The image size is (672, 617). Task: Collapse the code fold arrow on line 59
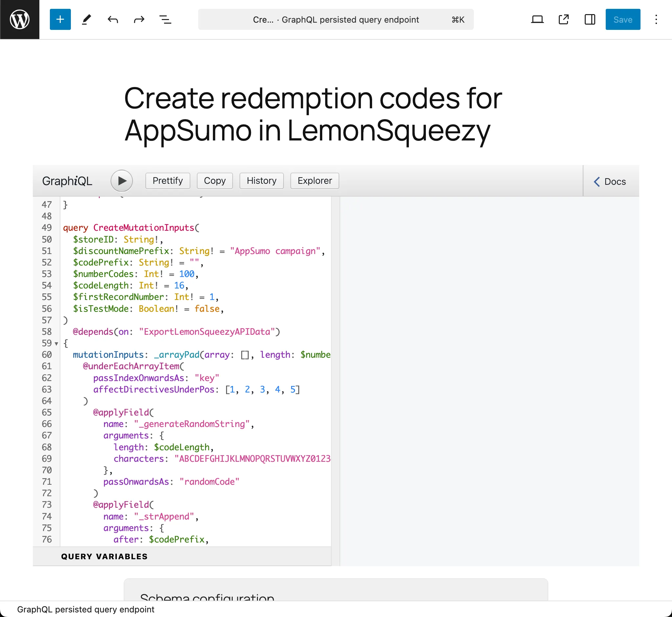click(56, 344)
